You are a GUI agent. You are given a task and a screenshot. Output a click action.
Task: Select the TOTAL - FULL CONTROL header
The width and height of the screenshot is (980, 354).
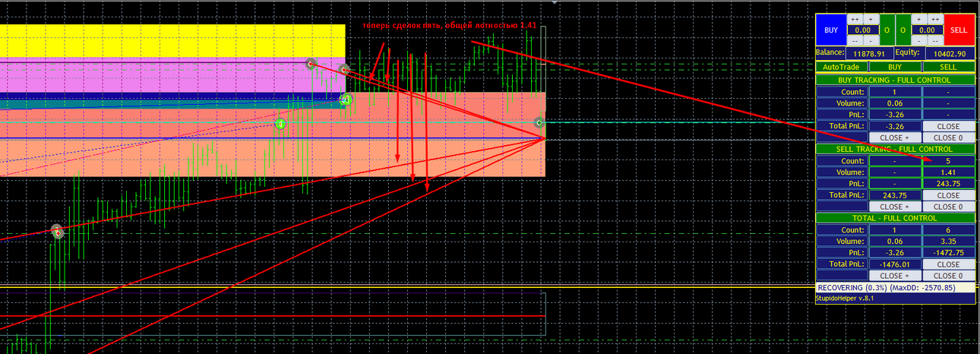pyautogui.click(x=895, y=218)
